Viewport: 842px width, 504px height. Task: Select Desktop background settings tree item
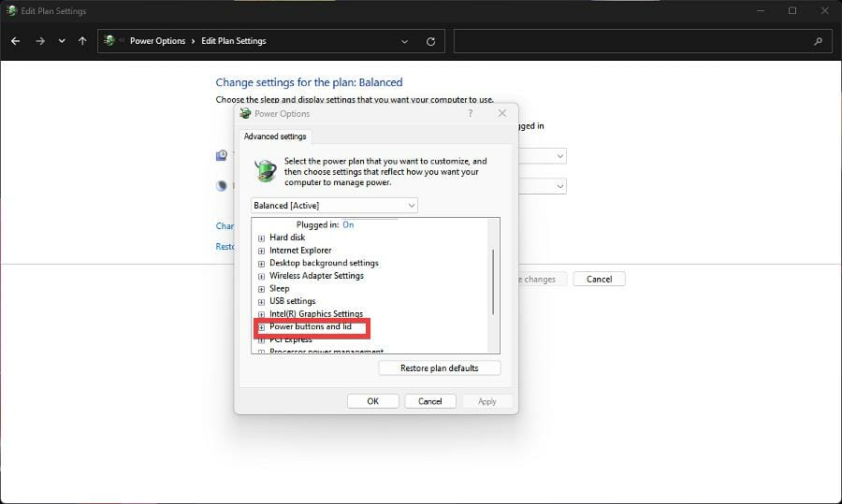pos(324,263)
